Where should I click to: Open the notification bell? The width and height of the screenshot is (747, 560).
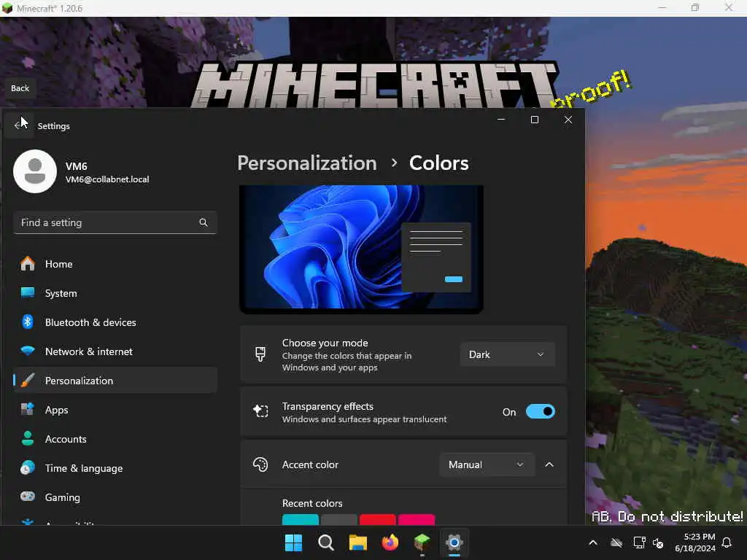pos(727,542)
